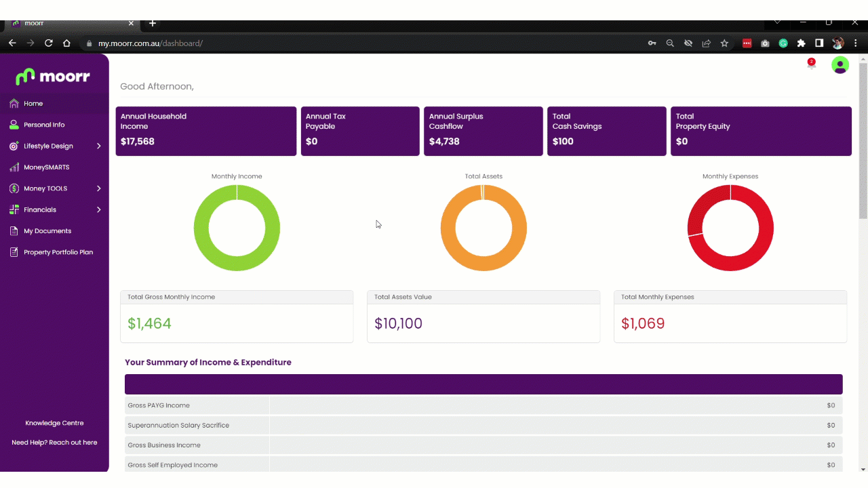Click Property Portfolio Plan icon
The width and height of the screenshot is (868, 488).
pyautogui.click(x=14, y=252)
